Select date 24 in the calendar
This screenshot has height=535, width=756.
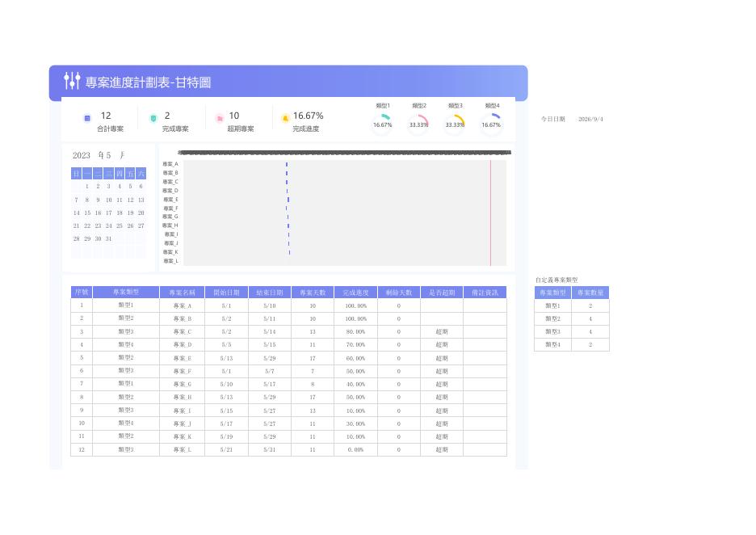[x=108, y=225]
